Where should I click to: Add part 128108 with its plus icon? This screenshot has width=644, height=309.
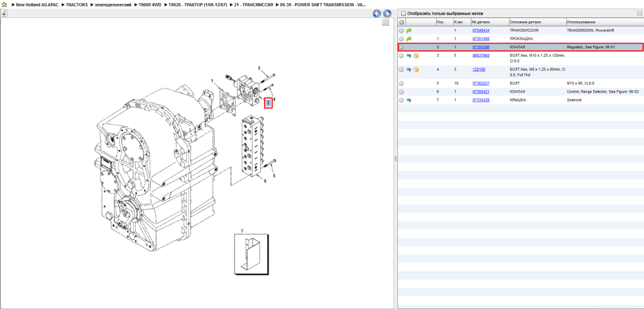click(x=401, y=70)
